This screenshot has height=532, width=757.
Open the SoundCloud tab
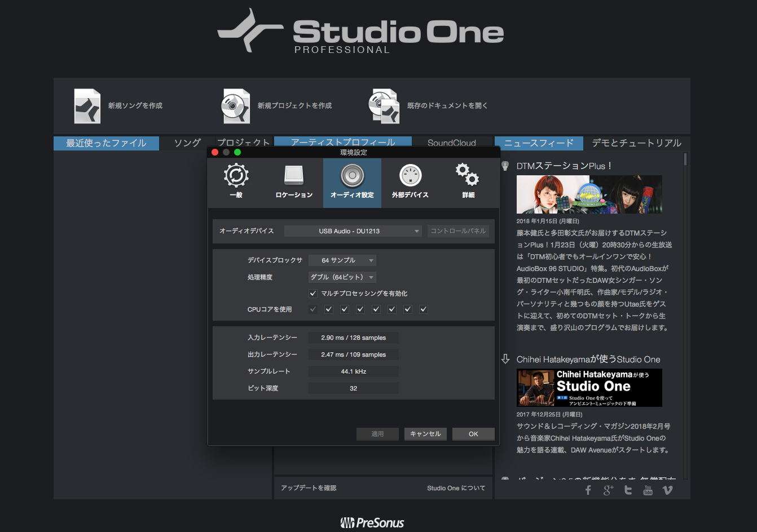(x=452, y=142)
